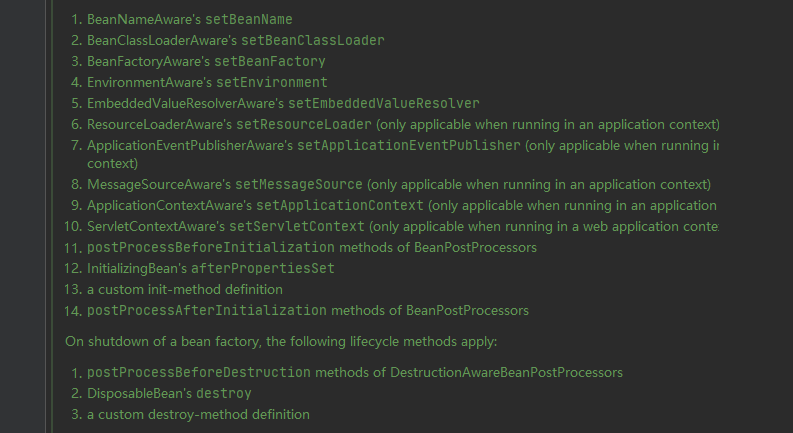Click DisposableBean's destroy method name

pos(224,394)
